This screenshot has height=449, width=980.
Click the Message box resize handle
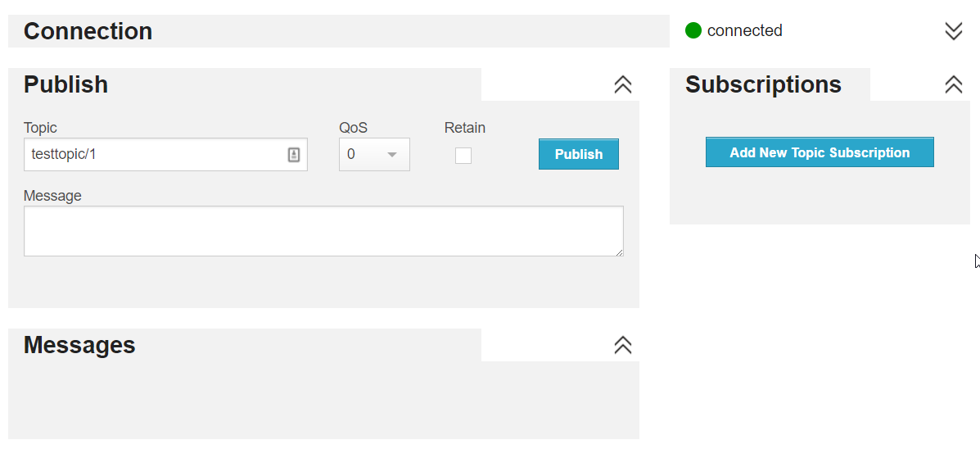(619, 252)
